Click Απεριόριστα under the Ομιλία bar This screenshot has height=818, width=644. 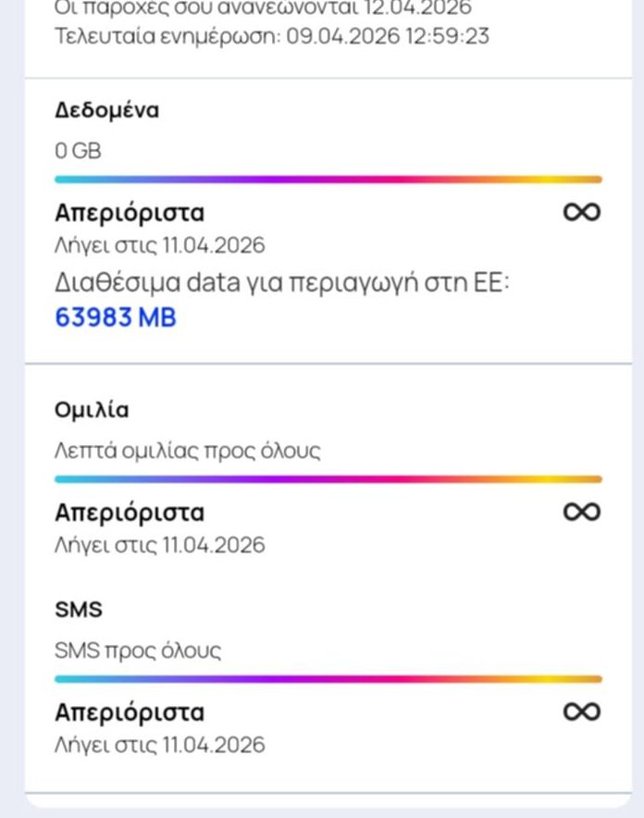[130, 513]
